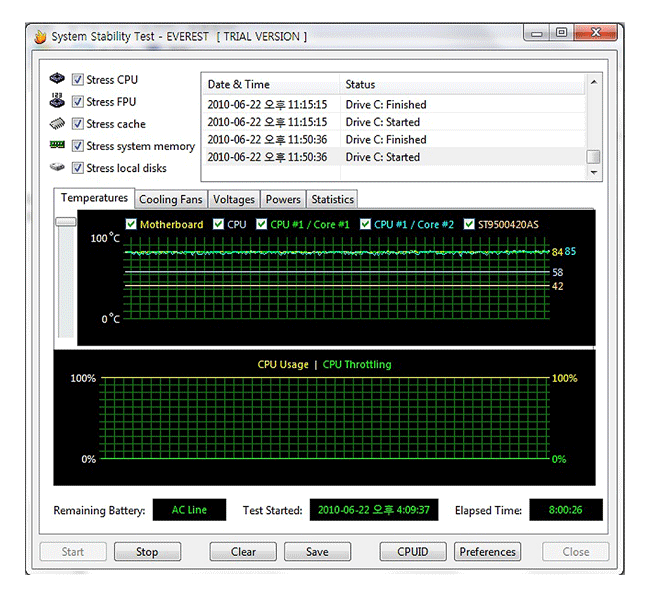Click the CPU Throttling graph label
651x598 pixels.
pyautogui.click(x=357, y=365)
